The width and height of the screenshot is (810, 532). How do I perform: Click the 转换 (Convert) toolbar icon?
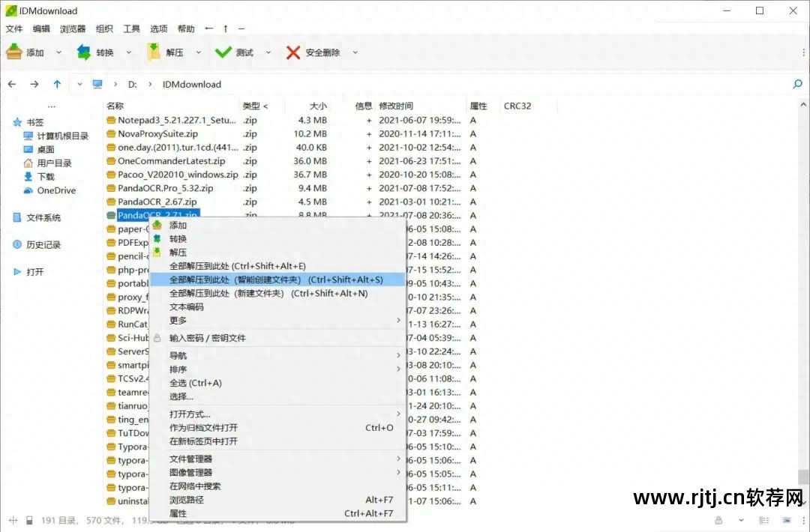point(84,52)
